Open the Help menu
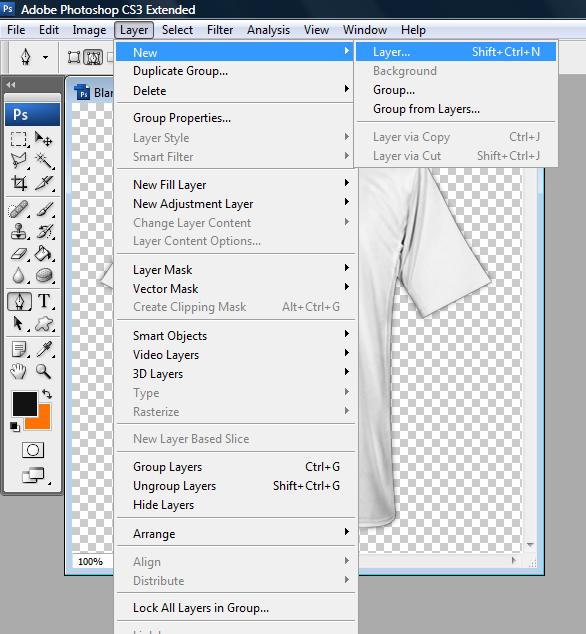 tap(413, 30)
